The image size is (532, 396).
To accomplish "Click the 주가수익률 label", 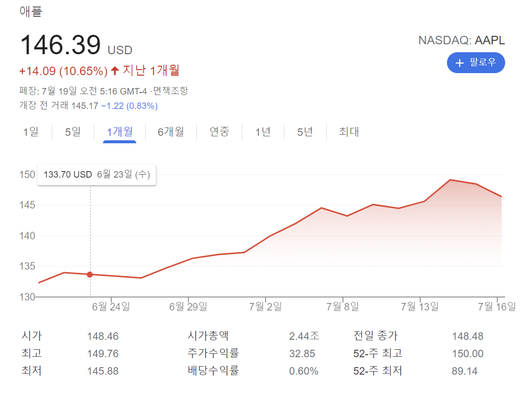I will [213, 353].
